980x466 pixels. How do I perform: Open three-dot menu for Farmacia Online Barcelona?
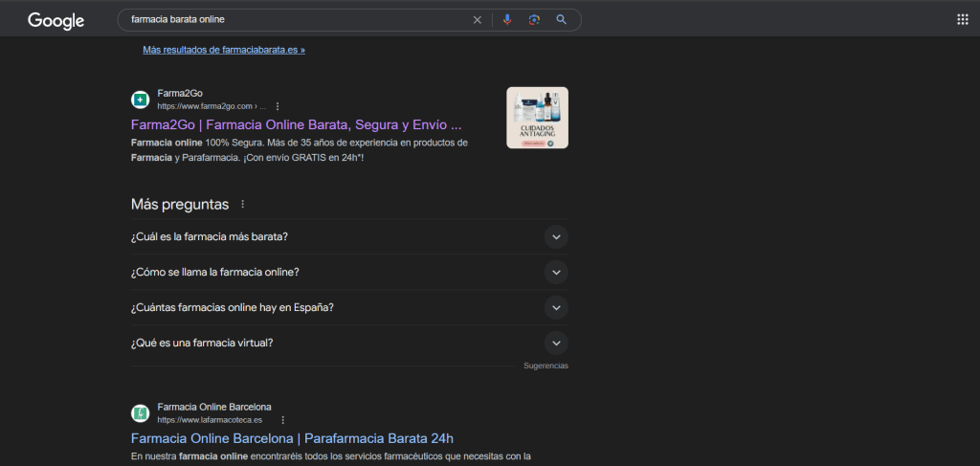[x=282, y=419]
